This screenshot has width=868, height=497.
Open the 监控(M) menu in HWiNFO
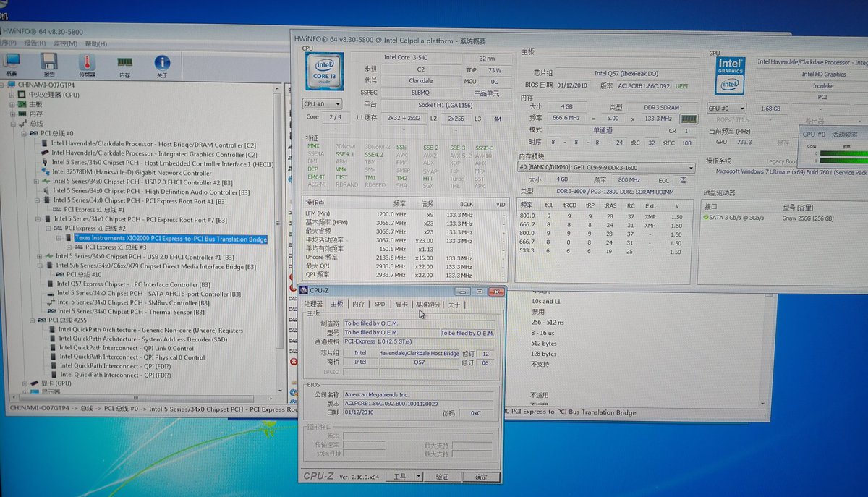pos(65,43)
